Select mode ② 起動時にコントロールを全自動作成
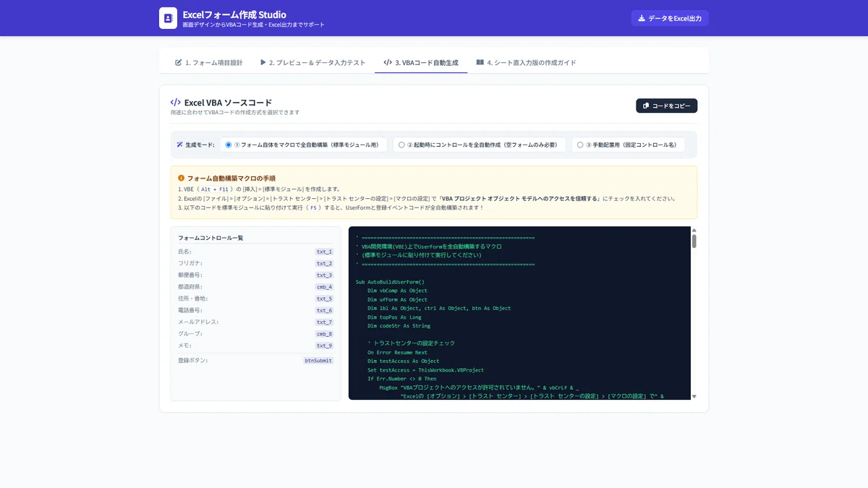868x488 pixels. click(480, 145)
